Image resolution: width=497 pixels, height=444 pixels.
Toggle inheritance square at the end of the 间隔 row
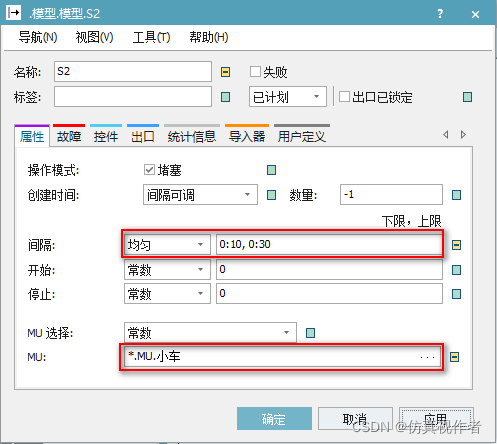click(456, 245)
